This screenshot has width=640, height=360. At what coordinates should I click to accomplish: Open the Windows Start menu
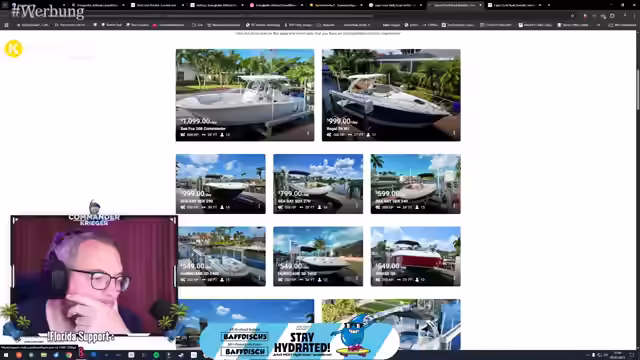(x=6, y=355)
